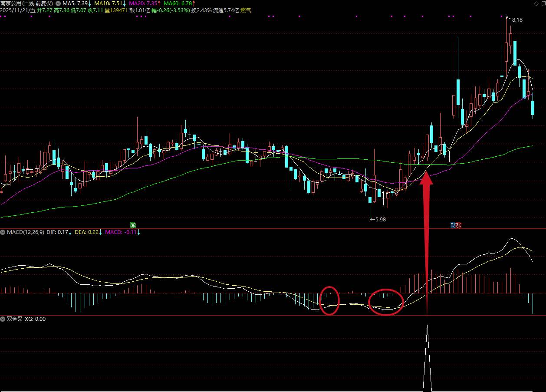The height and width of the screenshot is (392, 546).
Task: Expand the 双金叉 indicator dropdown arrow
Action: (3, 319)
